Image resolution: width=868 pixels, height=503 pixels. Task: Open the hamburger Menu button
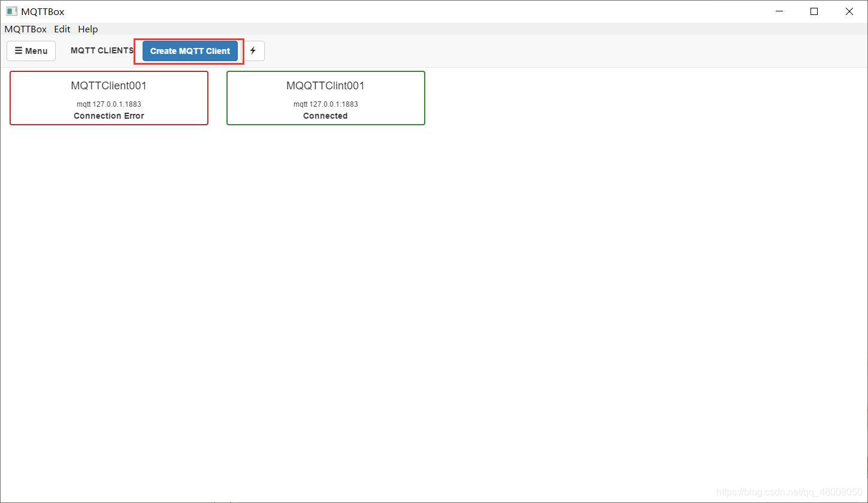(31, 51)
